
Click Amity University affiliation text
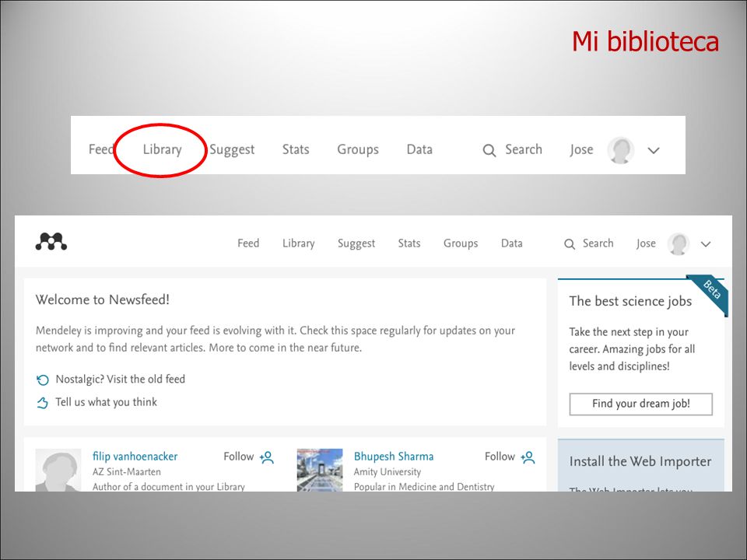coord(388,472)
